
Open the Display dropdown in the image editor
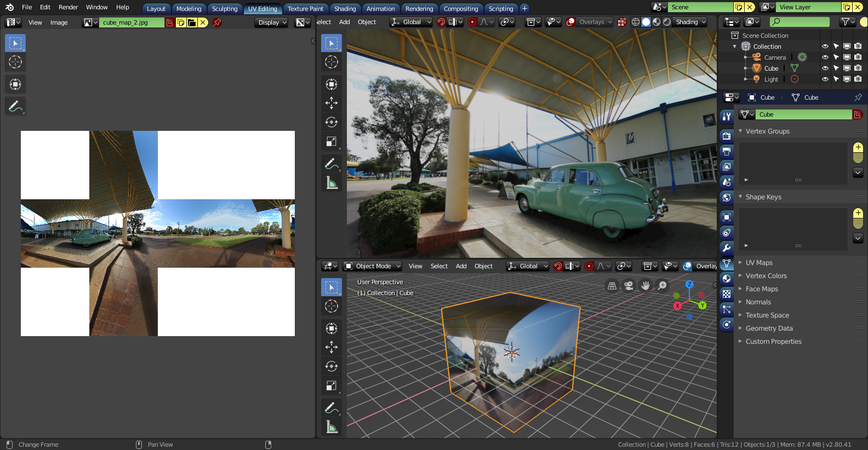(271, 22)
